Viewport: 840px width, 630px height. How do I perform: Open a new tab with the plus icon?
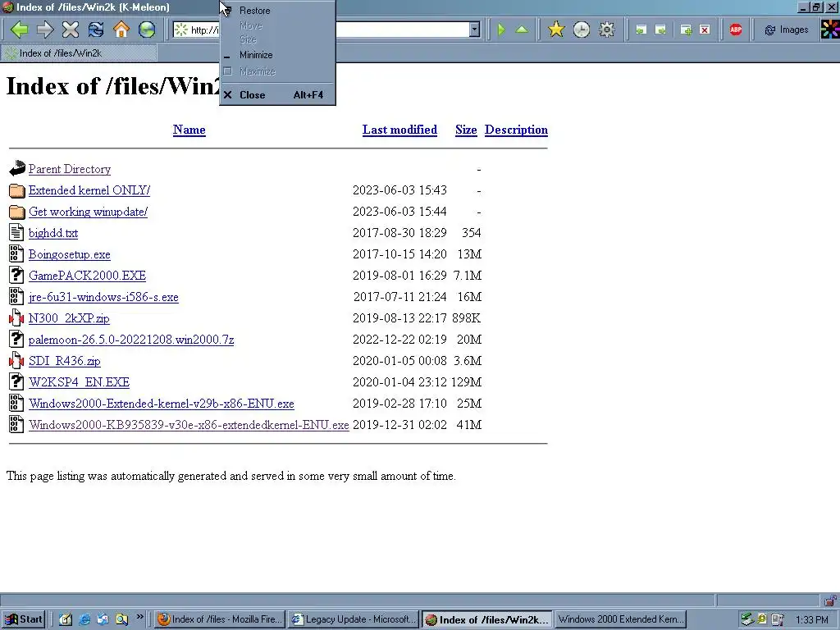tap(686, 30)
